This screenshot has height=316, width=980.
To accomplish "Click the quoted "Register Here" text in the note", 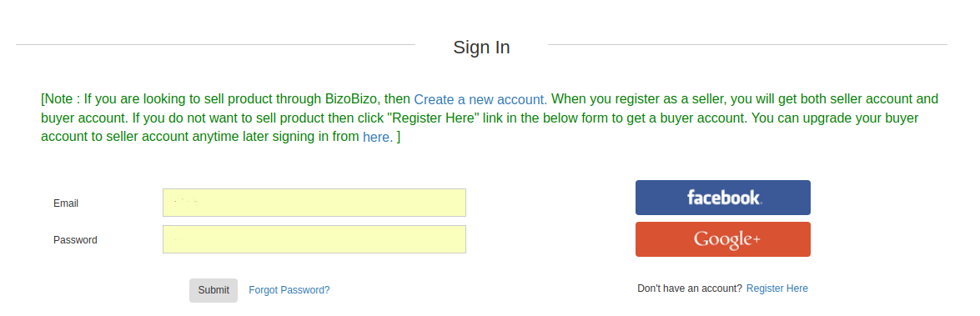I will coord(435,118).
